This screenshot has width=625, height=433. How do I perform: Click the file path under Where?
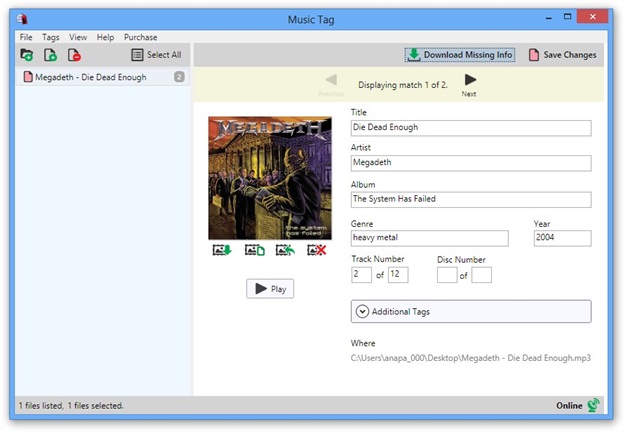pyautogui.click(x=471, y=358)
